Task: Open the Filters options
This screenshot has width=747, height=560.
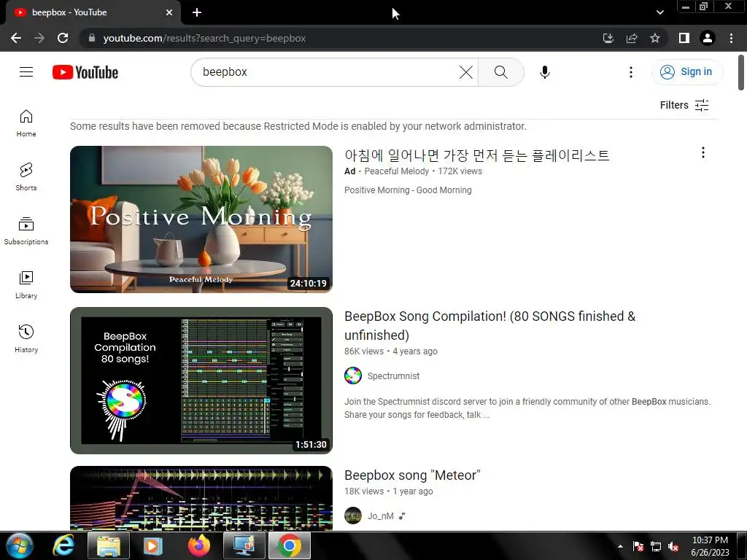Action: tap(684, 105)
